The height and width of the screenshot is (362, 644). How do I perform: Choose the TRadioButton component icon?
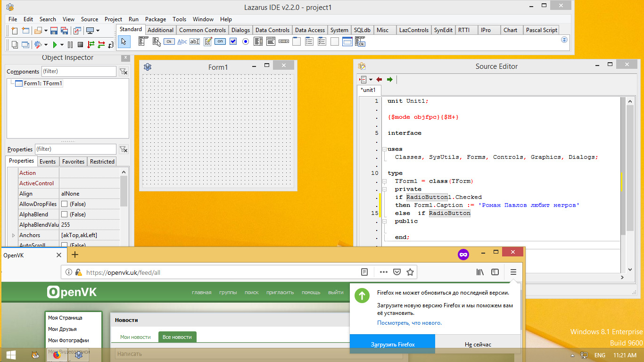(246, 42)
